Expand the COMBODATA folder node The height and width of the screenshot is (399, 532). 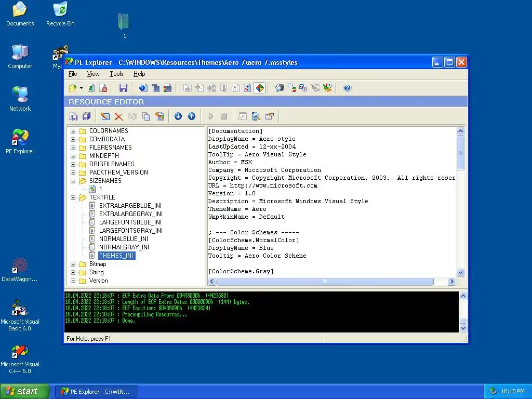[x=73, y=139]
